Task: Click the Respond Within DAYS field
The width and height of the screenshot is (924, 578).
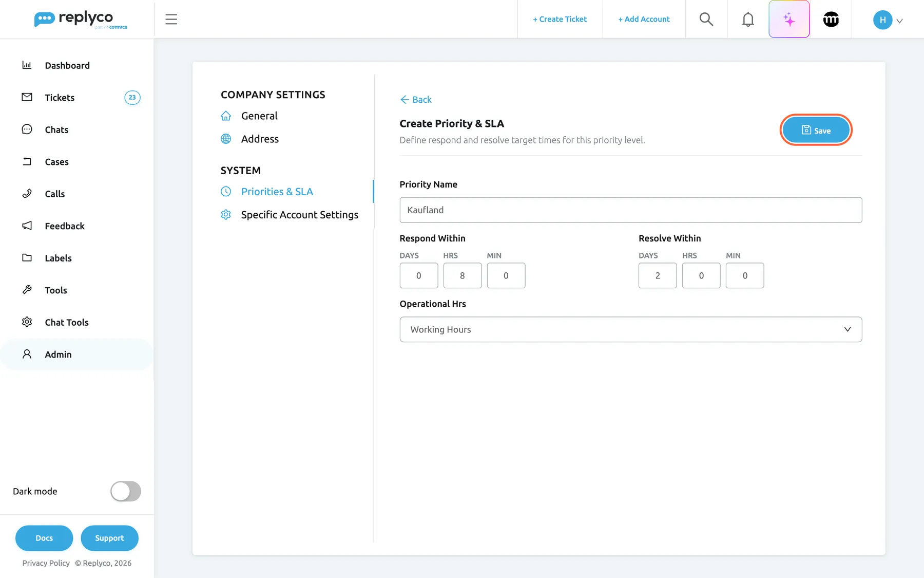Action: (x=419, y=276)
